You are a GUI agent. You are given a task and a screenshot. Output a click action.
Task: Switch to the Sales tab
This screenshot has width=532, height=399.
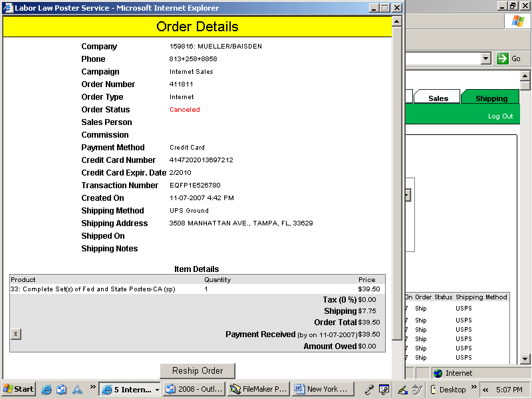[x=438, y=98]
